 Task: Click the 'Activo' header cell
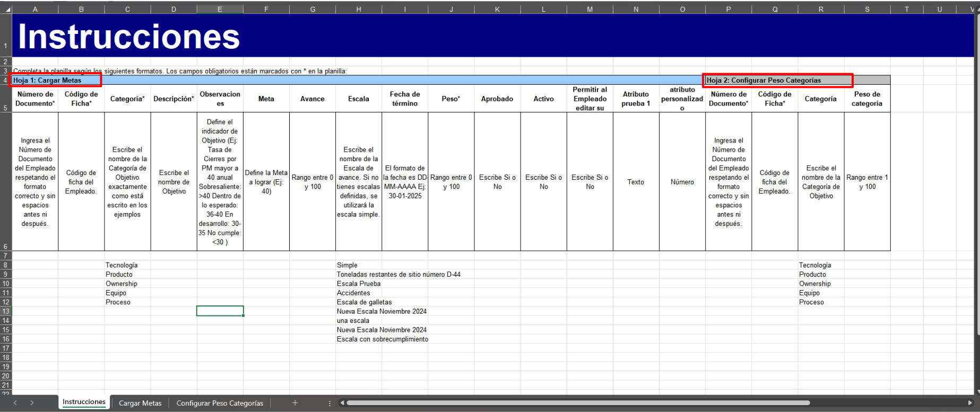544,99
